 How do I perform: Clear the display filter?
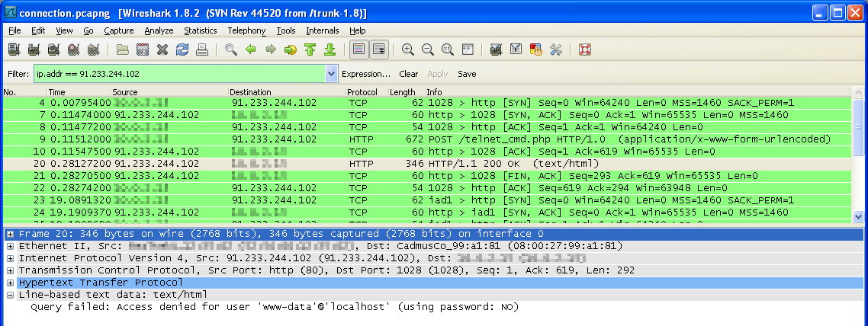coord(409,74)
